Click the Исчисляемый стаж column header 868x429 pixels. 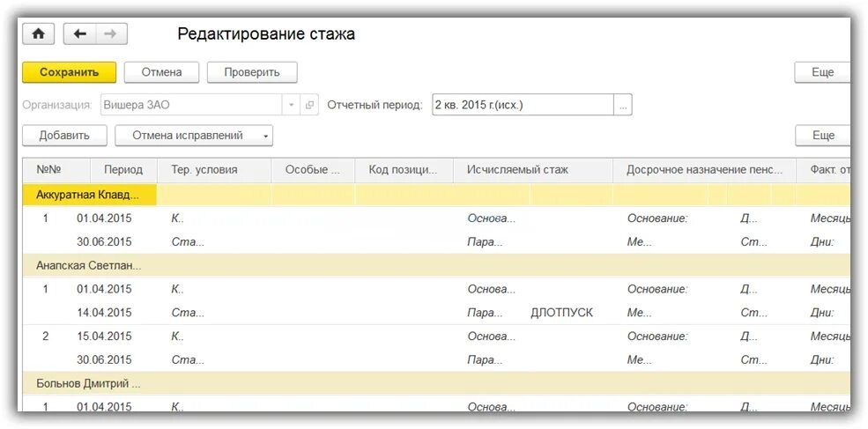(518, 170)
